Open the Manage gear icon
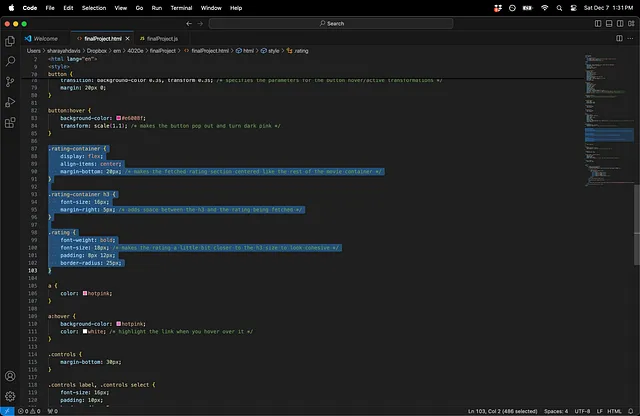The height and width of the screenshot is (416, 640). point(11,397)
